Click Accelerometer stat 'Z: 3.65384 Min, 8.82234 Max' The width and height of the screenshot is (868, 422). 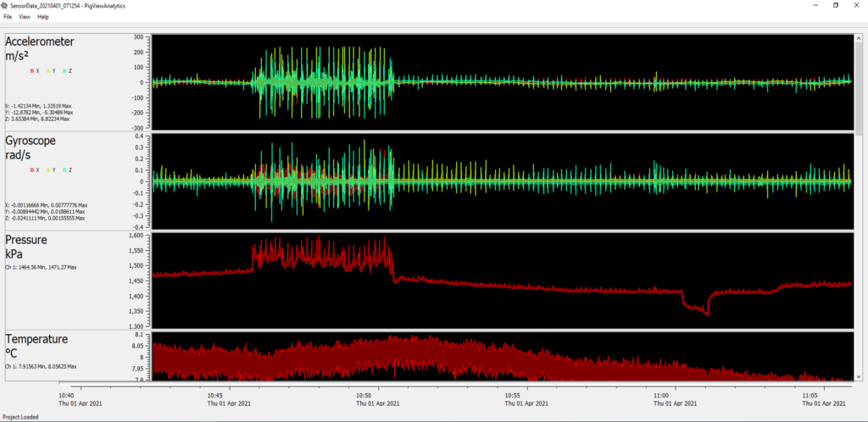pos(36,119)
